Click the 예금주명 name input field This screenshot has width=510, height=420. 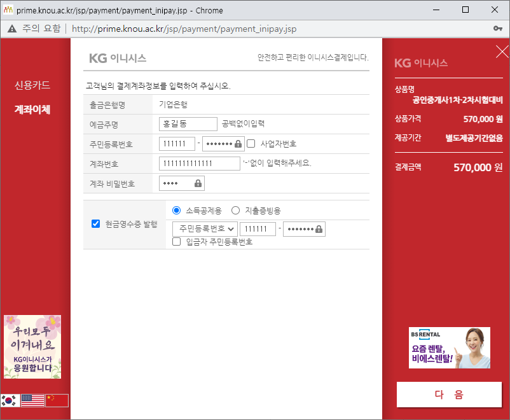tap(187, 123)
